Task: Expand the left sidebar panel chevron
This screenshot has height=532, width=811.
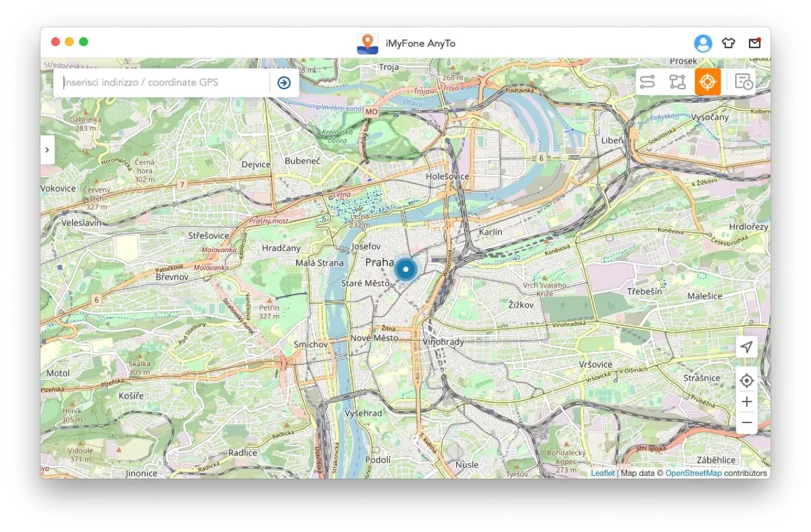Action: tap(47, 150)
